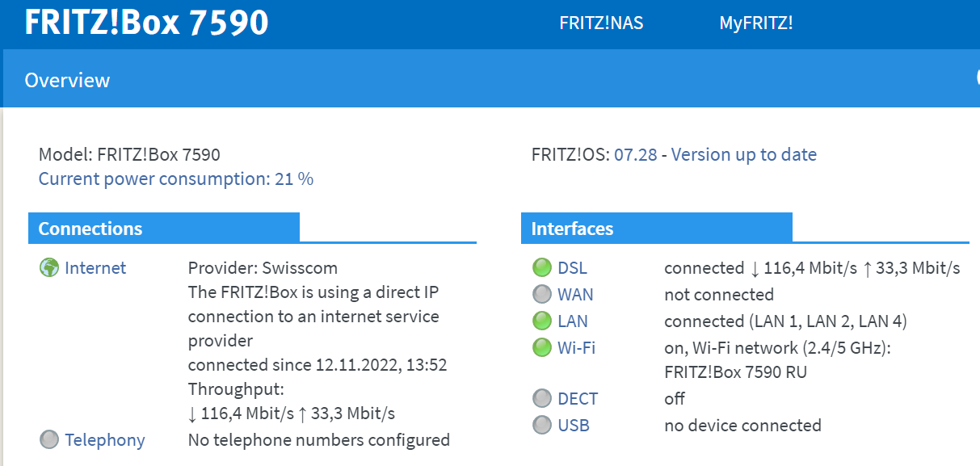Open the "Version up to date" link
Screen dimensions: 980x466
coord(743,154)
